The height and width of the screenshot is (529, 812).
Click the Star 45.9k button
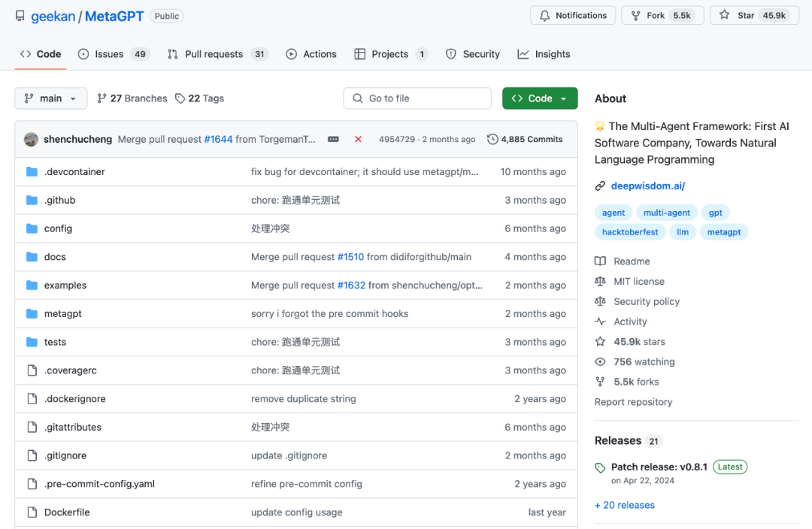[754, 16]
